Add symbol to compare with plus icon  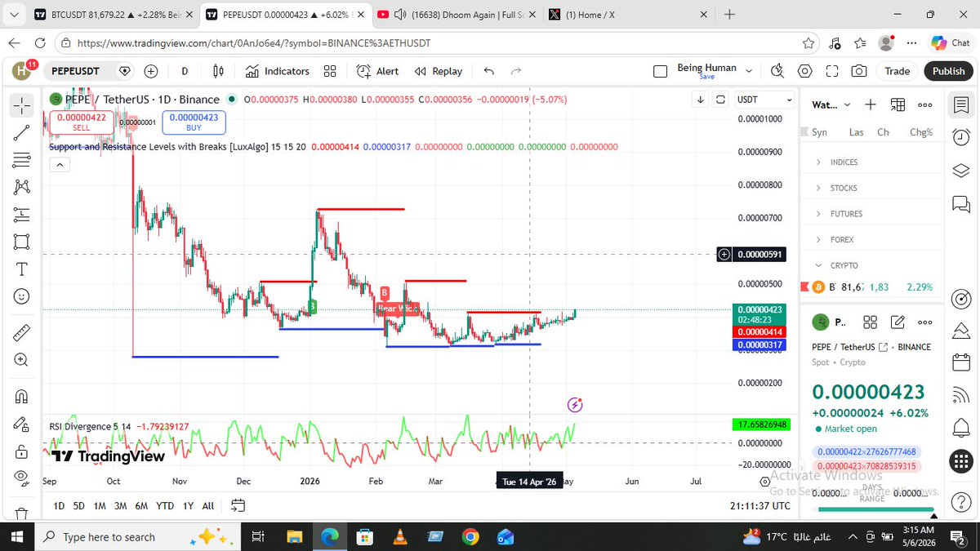[x=152, y=71]
